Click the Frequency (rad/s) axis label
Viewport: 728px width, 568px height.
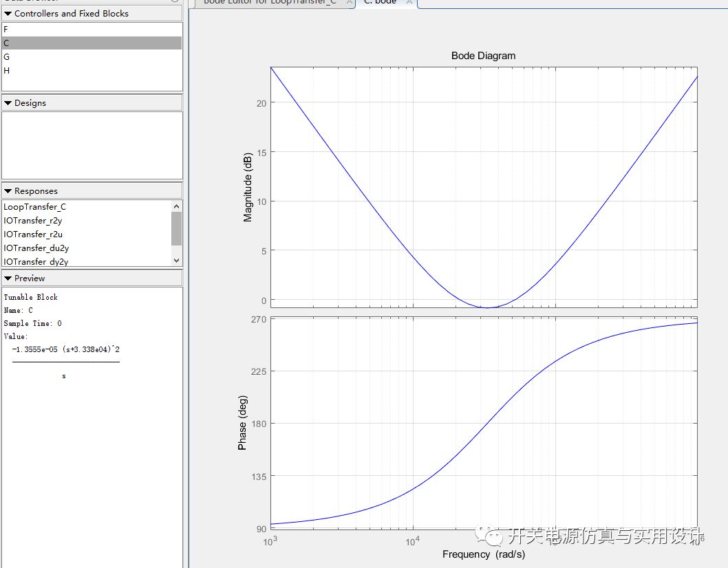point(483,554)
